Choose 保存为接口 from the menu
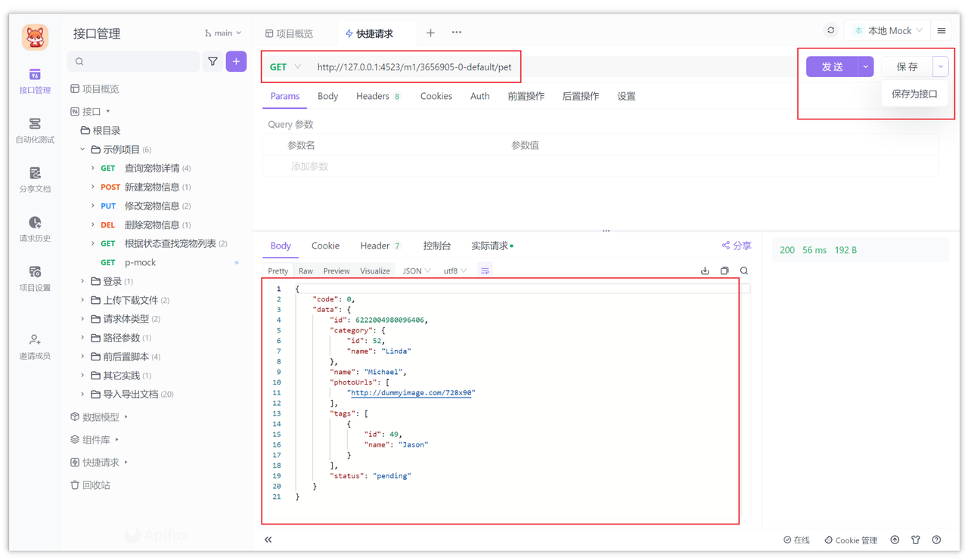 914,94
